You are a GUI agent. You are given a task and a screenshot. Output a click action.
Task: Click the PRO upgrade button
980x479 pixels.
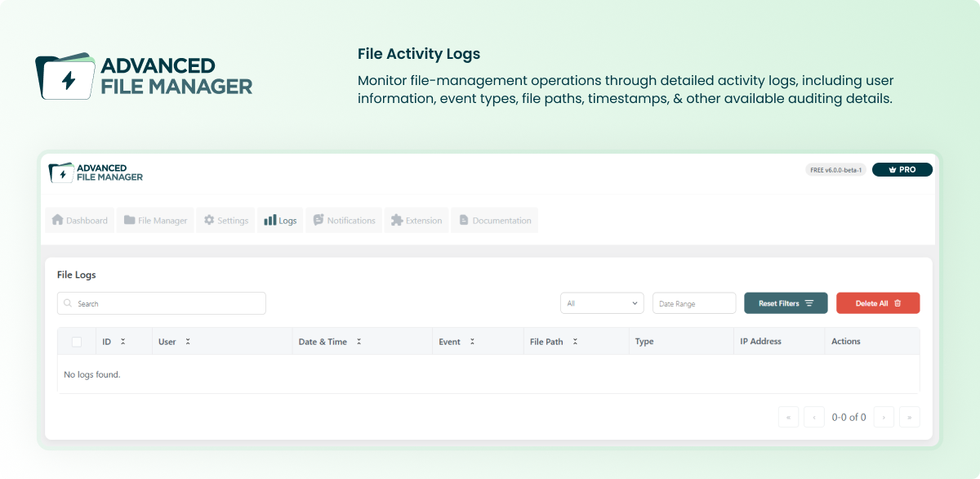902,170
